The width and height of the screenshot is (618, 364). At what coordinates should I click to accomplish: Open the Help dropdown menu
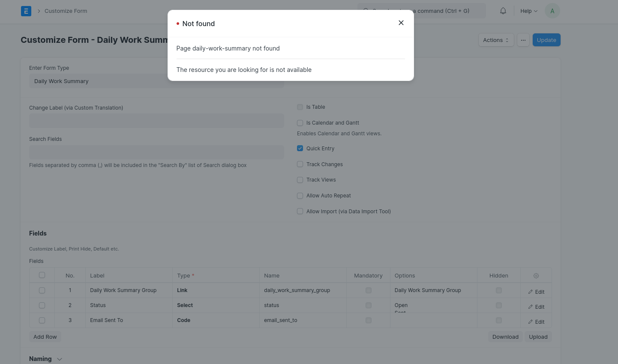(x=529, y=11)
